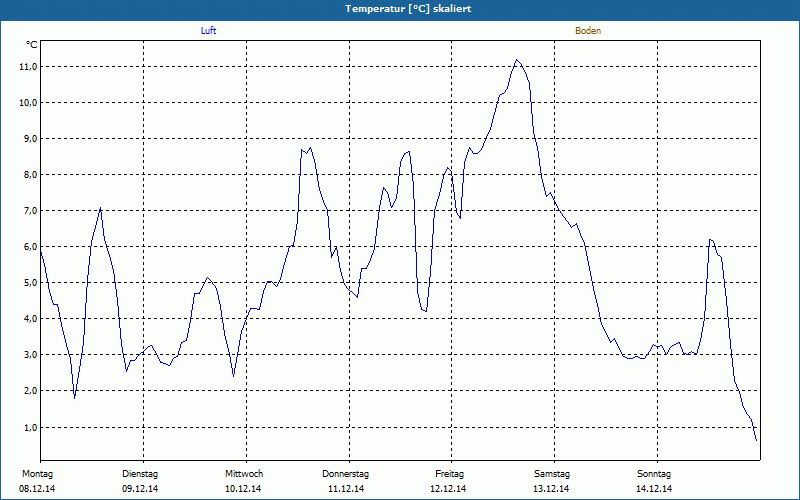Screen dimensions: 800x500
Task: Click the "Dienstag" day label
Action: (x=140, y=474)
